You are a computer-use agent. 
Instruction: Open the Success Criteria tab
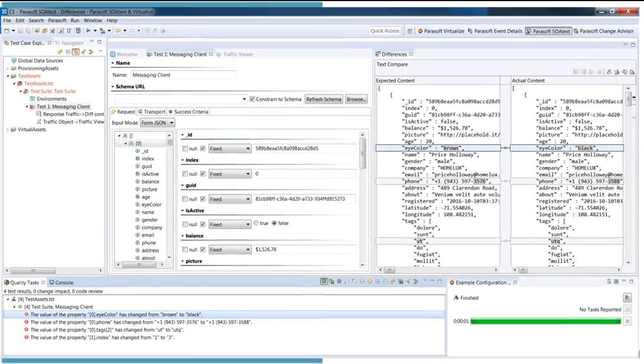click(x=189, y=112)
